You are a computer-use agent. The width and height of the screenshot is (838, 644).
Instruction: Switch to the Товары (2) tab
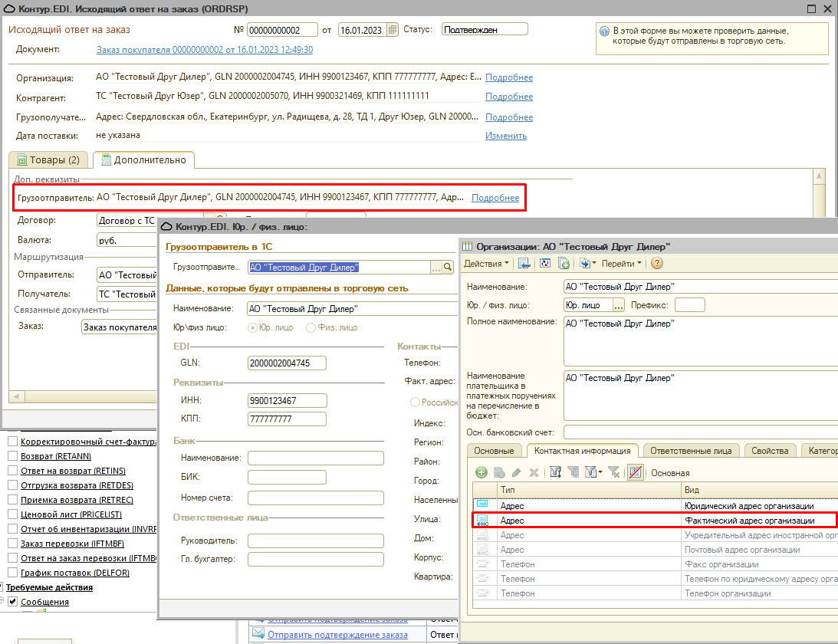point(48,160)
